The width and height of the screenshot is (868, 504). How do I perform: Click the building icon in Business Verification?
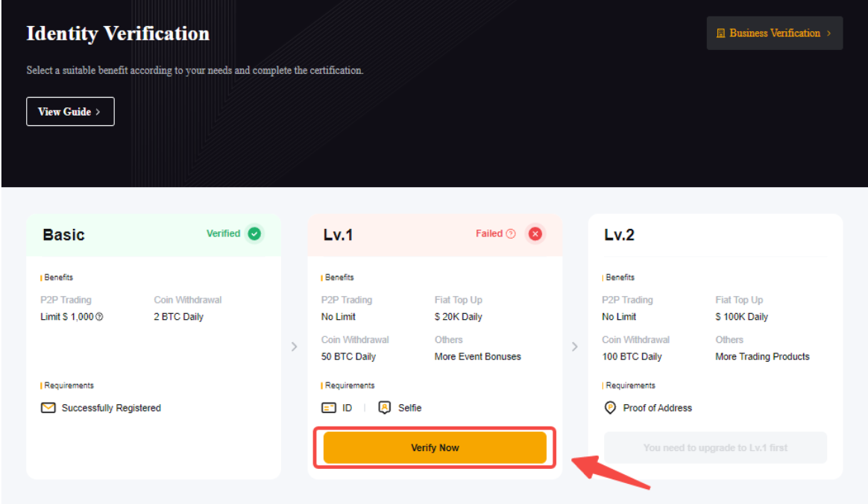pos(720,34)
